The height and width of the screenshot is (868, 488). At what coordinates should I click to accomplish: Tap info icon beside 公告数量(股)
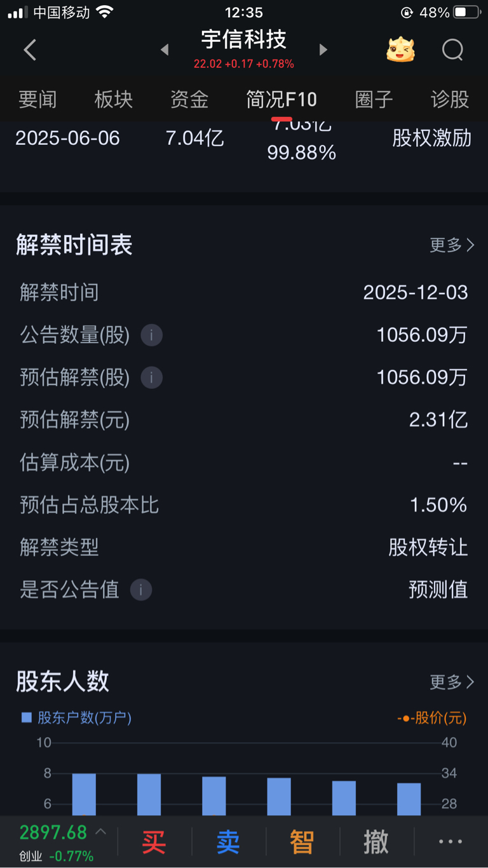[x=151, y=335]
